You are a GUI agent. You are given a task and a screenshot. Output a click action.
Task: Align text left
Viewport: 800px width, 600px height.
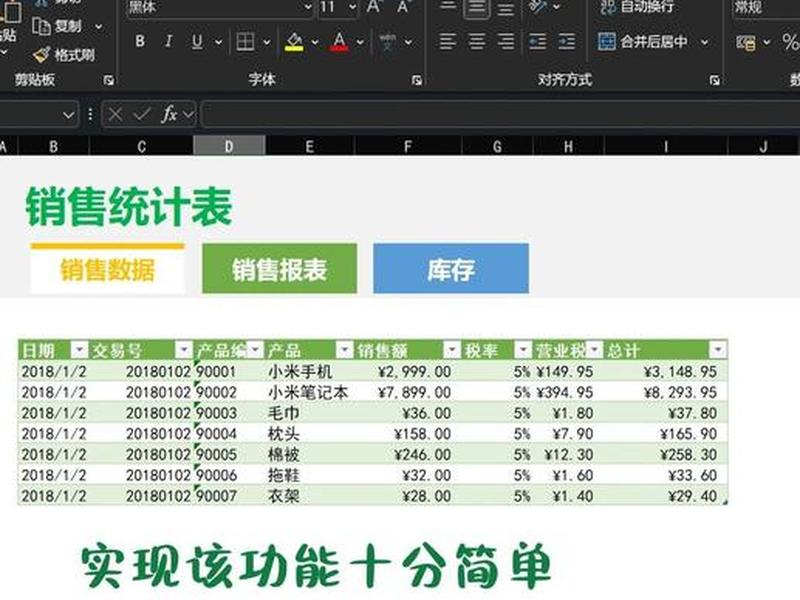(x=447, y=41)
